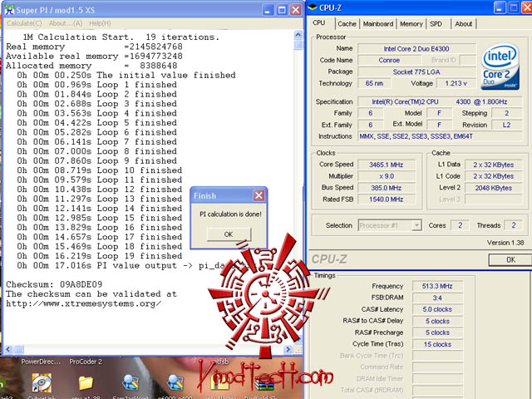Click the Core Speed value '3465.1 MHz'
The image size is (532, 399).
[387, 165]
